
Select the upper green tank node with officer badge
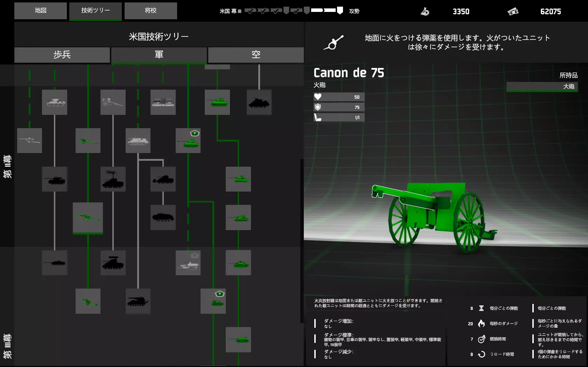(188, 140)
